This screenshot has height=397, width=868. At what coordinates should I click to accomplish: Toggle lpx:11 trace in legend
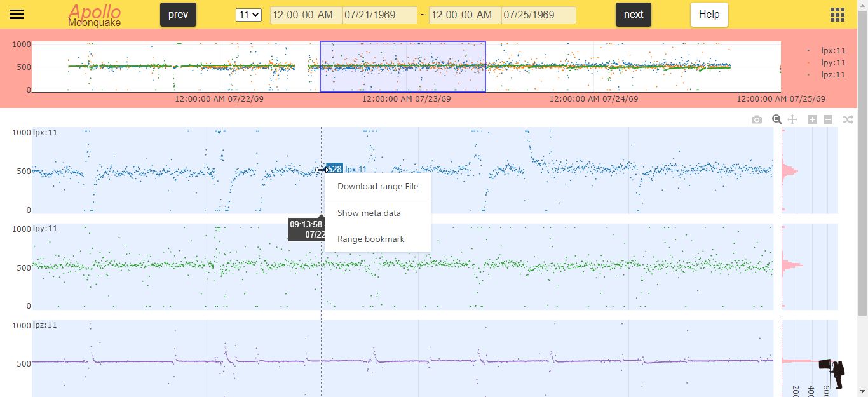(832, 50)
